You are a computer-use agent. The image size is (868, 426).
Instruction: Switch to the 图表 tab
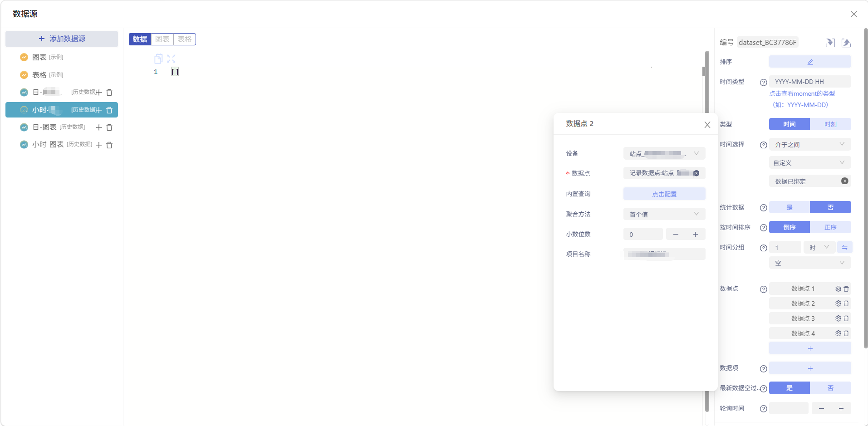162,39
